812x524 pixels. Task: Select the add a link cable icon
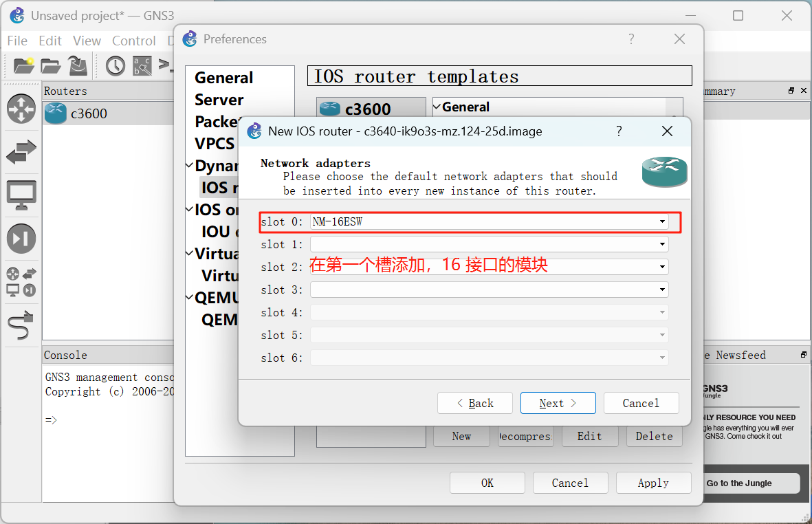pyautogui.click(x=21, y=325)
